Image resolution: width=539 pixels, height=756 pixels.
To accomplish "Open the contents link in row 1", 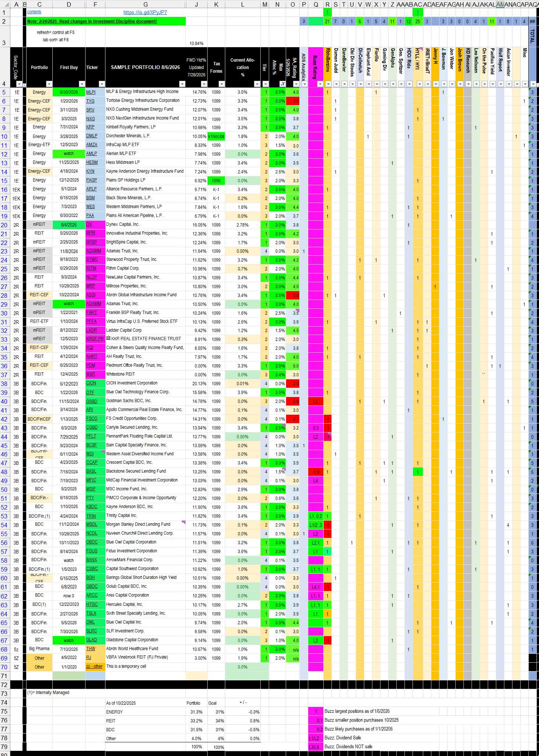I will point(34,12).
